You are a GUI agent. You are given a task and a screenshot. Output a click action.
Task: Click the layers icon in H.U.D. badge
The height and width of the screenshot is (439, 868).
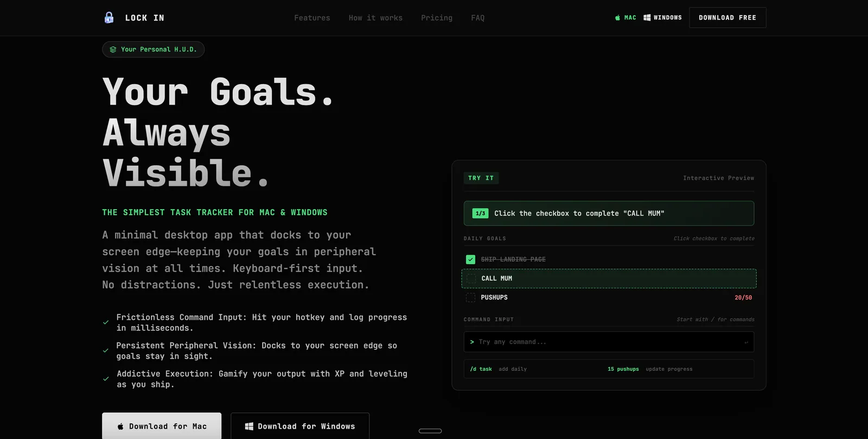113,49
